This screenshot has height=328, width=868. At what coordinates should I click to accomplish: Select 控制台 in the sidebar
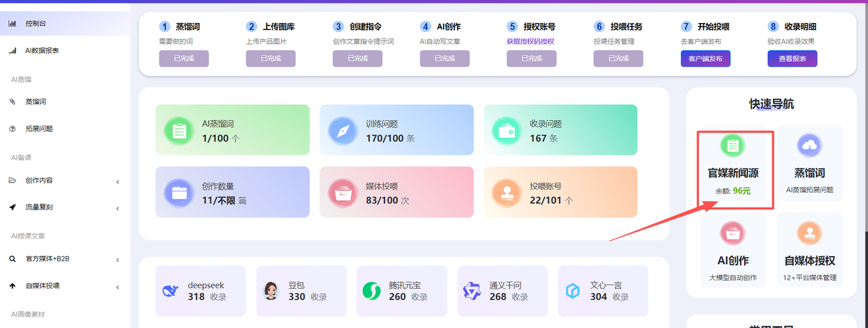(36, 24)
